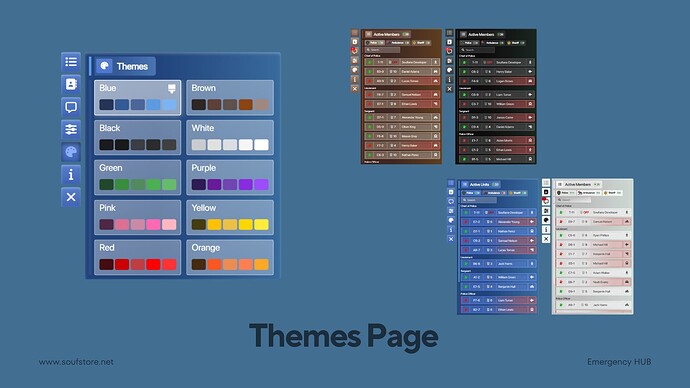The height and width of the screenshot is (388, 690).
Task: Click the Soufiane Developer row in white-themed panel
Action: coord(593,212)
